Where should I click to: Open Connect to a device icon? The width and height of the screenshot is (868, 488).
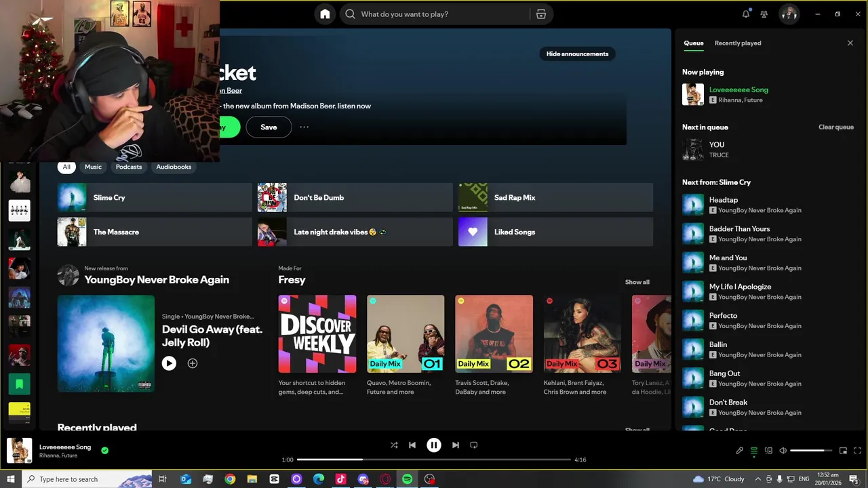coord(768,451)
